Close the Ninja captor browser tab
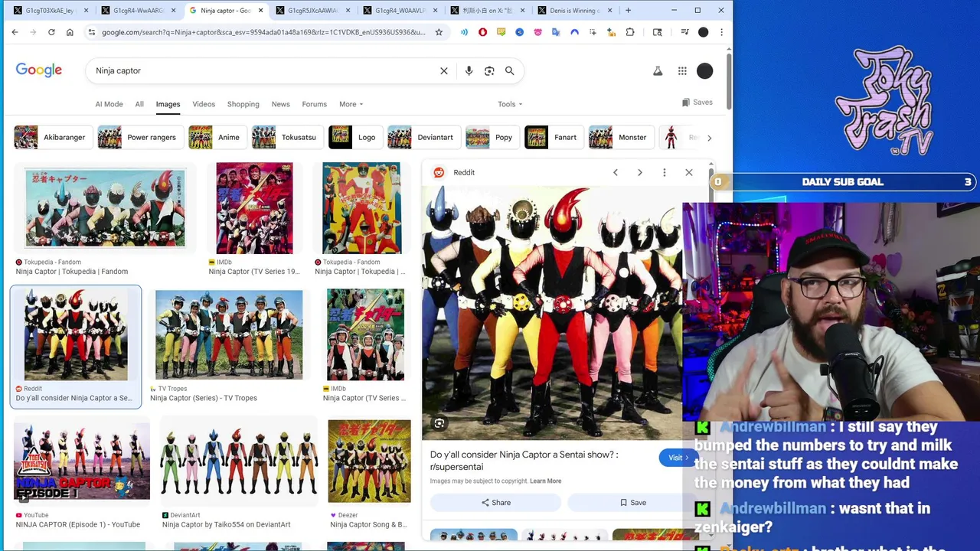This screenshot has height=551, width=980. pos(261,11)
